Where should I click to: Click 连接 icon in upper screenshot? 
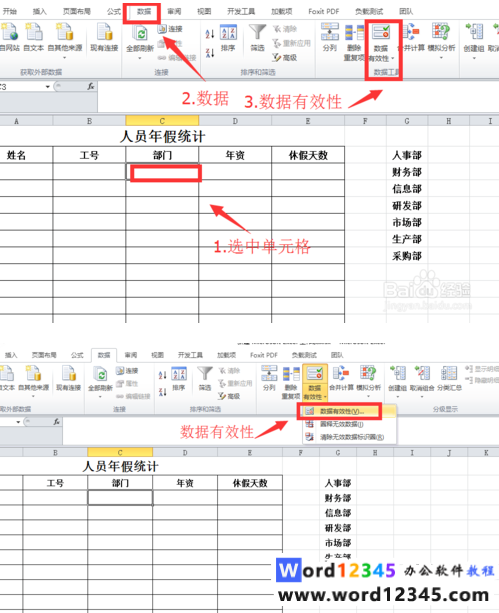162,29
